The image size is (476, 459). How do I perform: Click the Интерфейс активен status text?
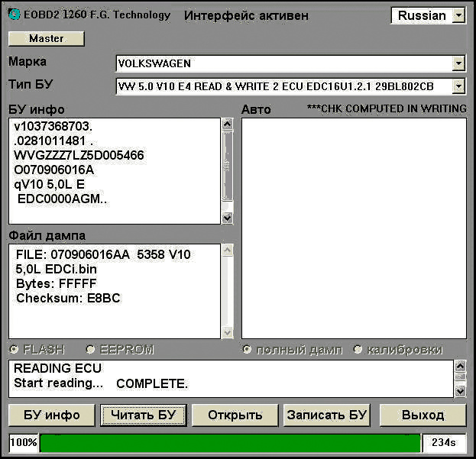pyautogui.click(x=246, y=15)
